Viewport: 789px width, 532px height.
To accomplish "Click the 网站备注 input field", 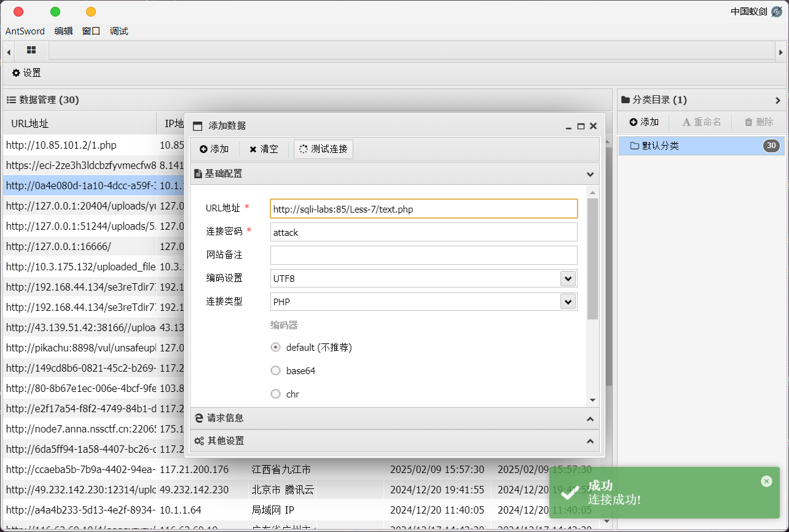I will pos(423,255).
